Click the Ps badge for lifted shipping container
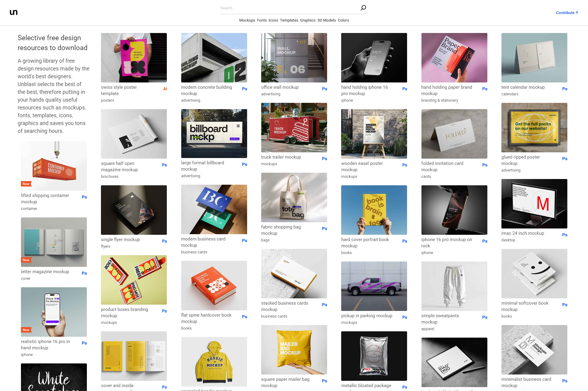This screenshot has height=391, width=588. (x=84, y=197)
